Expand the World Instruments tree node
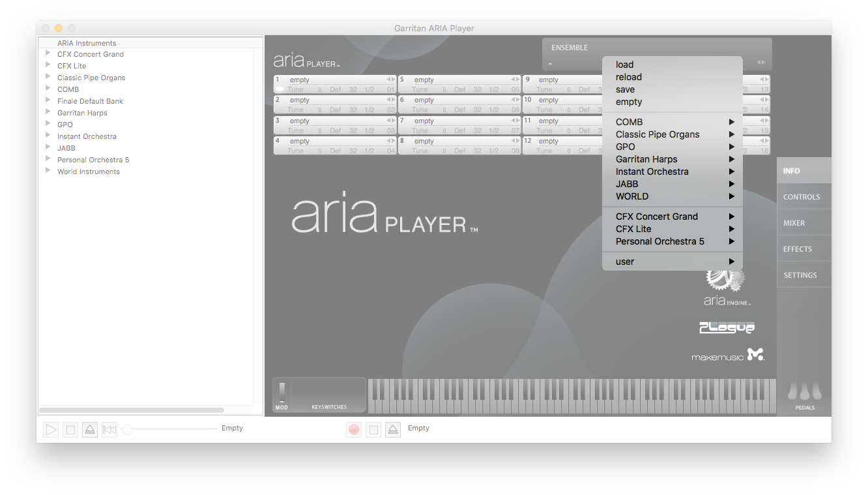This screenshot has height=495, width=868. coord(48,171)
